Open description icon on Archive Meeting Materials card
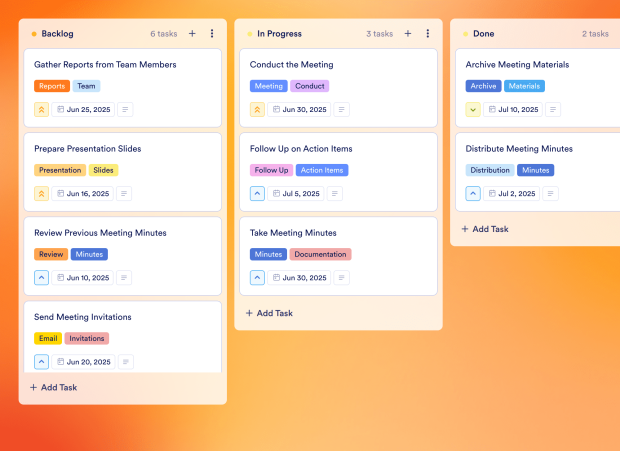Image resolution: width=620 pixels, height=451 pixels. click(x=553, y=109)
